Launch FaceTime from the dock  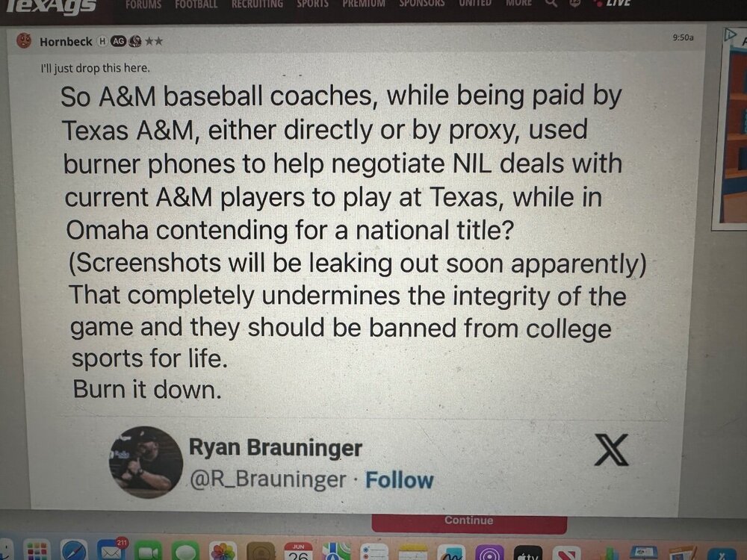[149, 551]
